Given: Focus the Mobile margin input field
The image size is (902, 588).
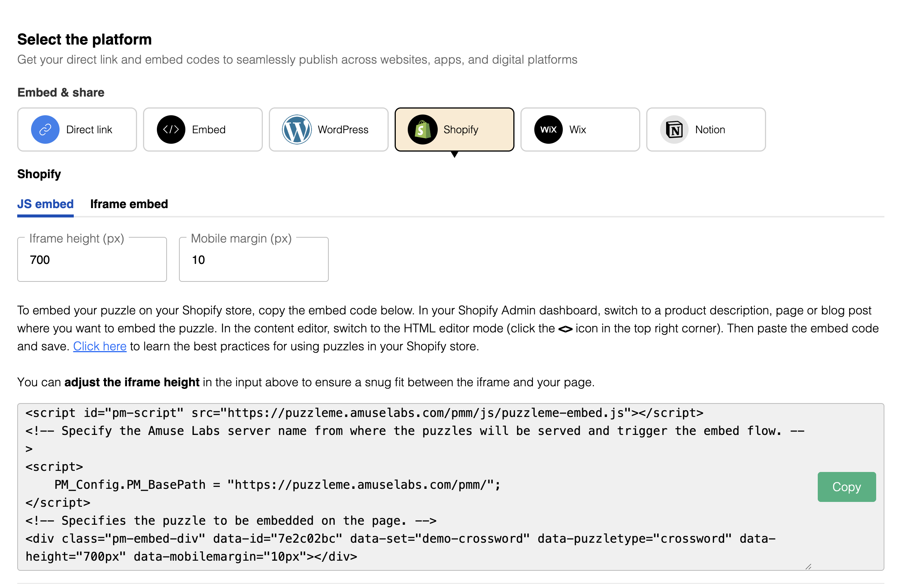Looking at the screenshot, I should tap(253, 260).
